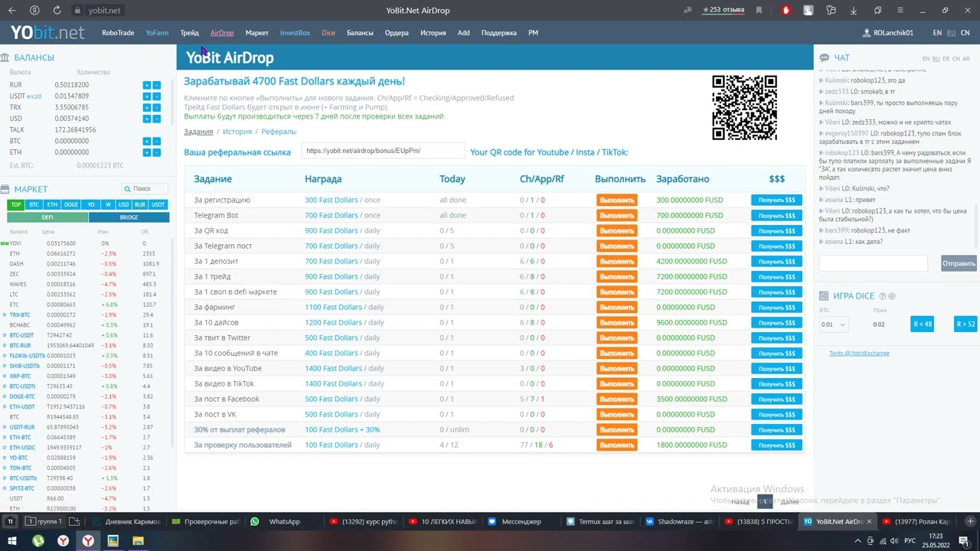Screen dimensions: 980x551
Task: Click Выполнить for За QR код task
Action: click(x=616, y=231)
